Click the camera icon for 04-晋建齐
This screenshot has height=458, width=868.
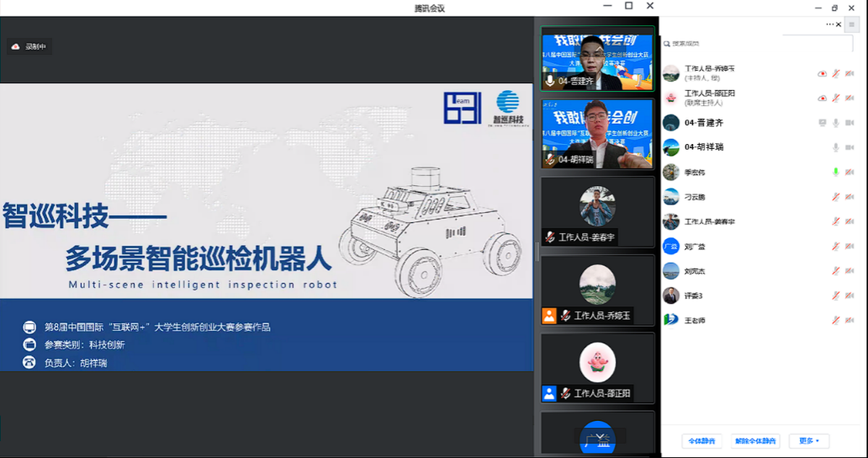point(849,123)
